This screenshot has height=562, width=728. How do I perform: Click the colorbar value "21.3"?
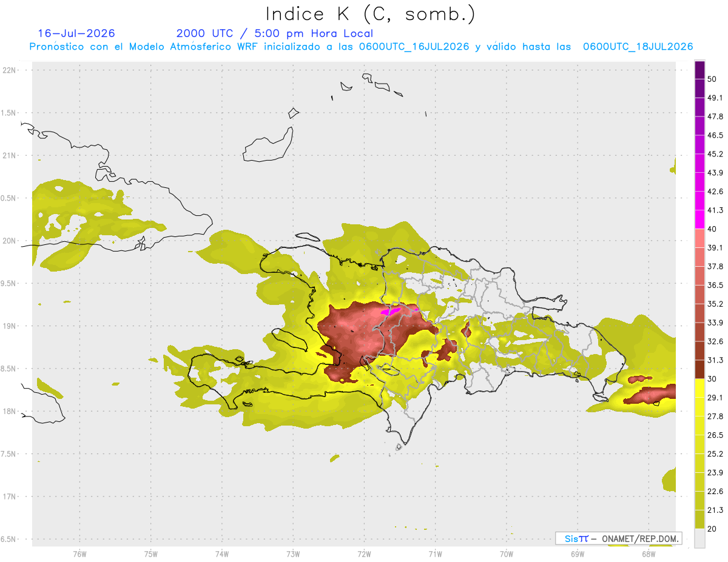[715, 510]
